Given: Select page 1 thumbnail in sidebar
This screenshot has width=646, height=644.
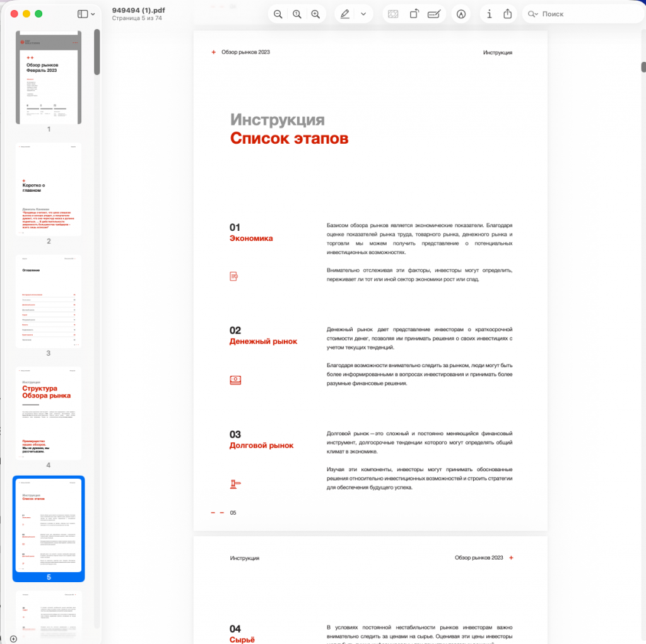Looking at the screenshot, I should pyautogui.click(x=49, y=78).
